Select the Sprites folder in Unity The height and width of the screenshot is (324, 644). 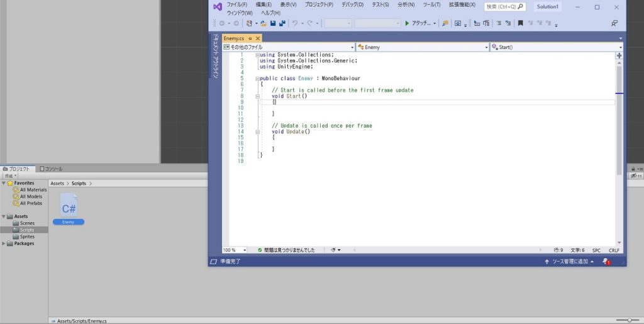click(x=24, y=237)
